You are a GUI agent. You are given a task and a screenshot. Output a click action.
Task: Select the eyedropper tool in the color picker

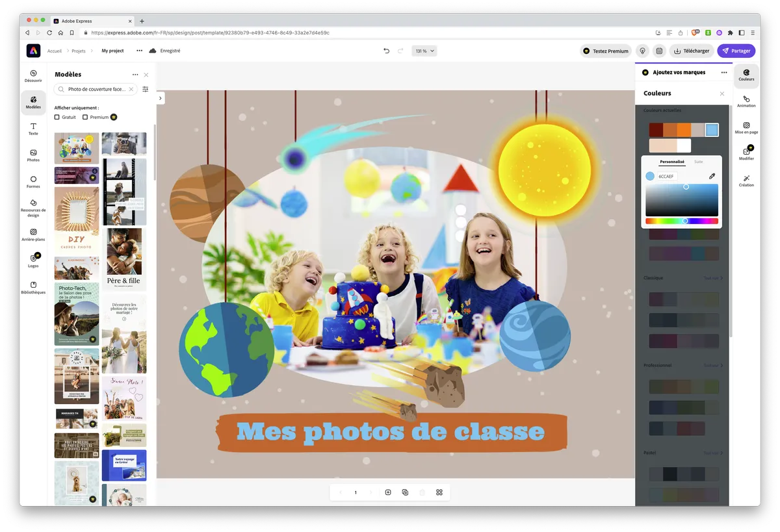[712, 176]
